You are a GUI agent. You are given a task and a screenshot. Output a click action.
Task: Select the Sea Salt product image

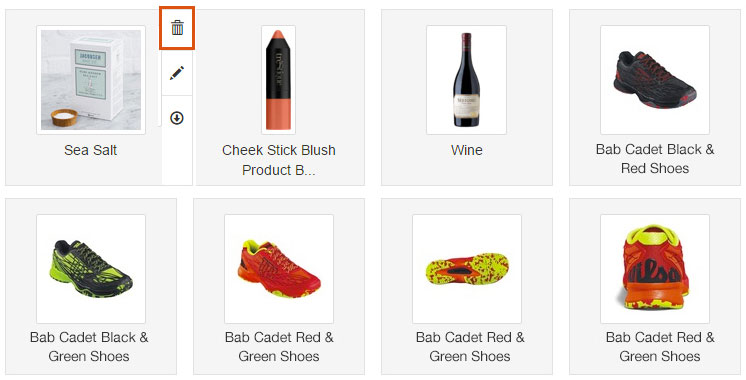[x=91, y=80]
